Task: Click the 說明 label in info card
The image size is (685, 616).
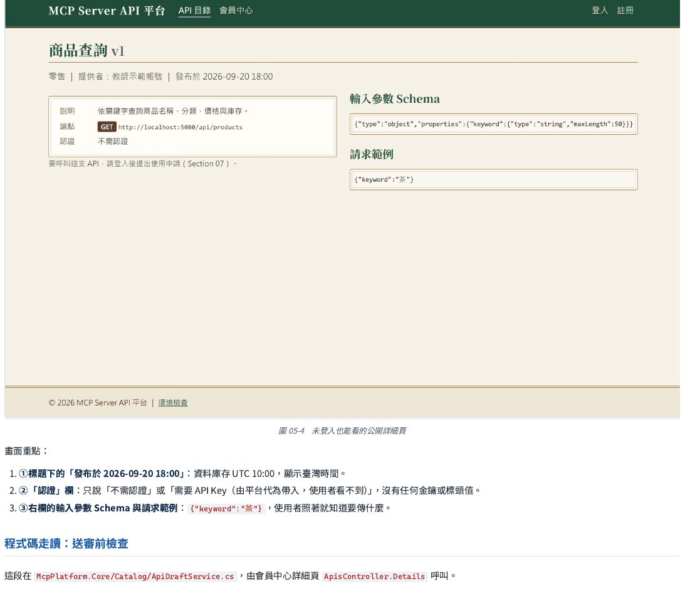Action: click(x=67, y=112)
